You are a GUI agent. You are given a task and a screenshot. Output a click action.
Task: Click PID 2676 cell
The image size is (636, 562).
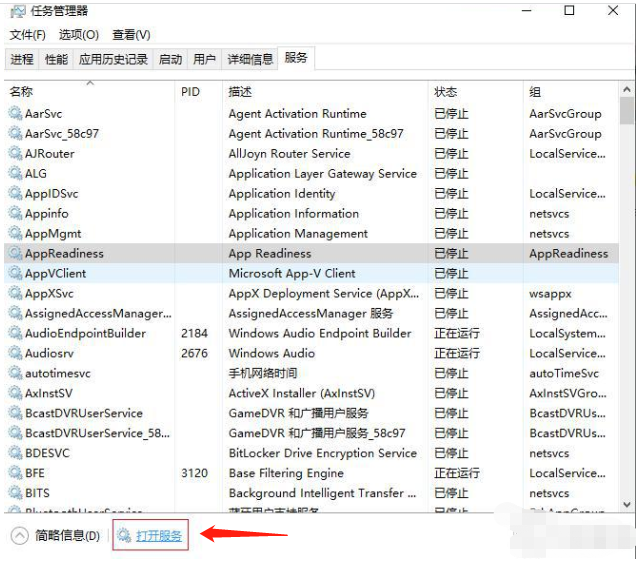tap(194, 353)
